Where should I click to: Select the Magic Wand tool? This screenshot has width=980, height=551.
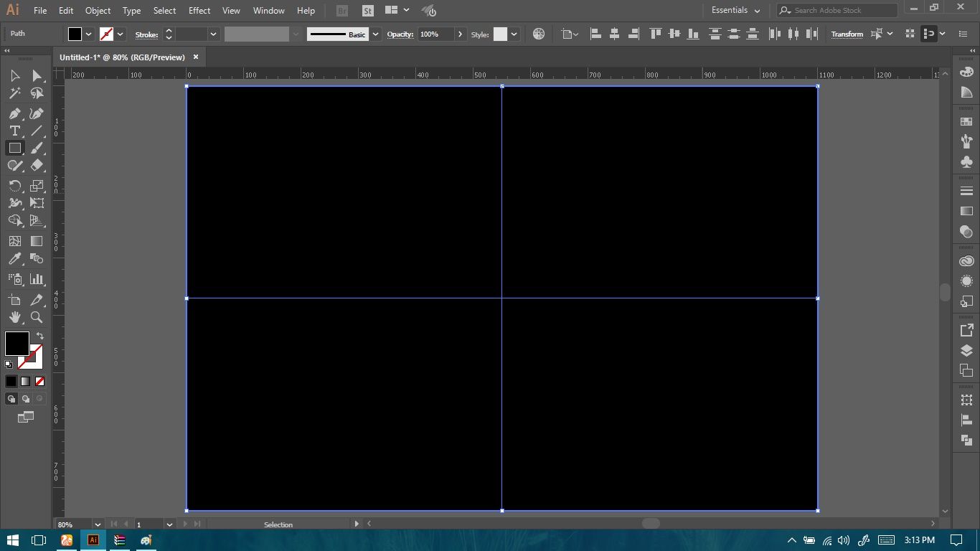pyautogui.click(x=14, y=93)
